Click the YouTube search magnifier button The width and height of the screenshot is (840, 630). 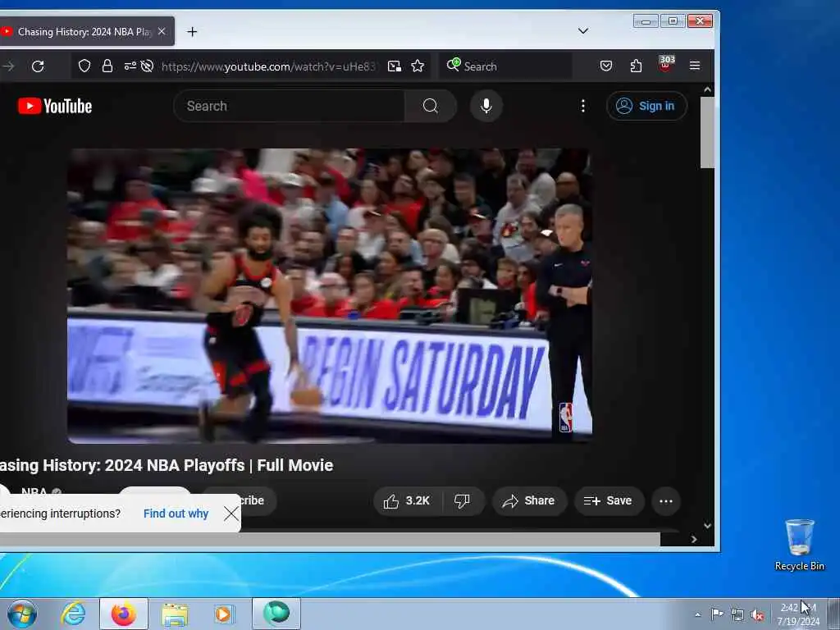tap(430, 106)
